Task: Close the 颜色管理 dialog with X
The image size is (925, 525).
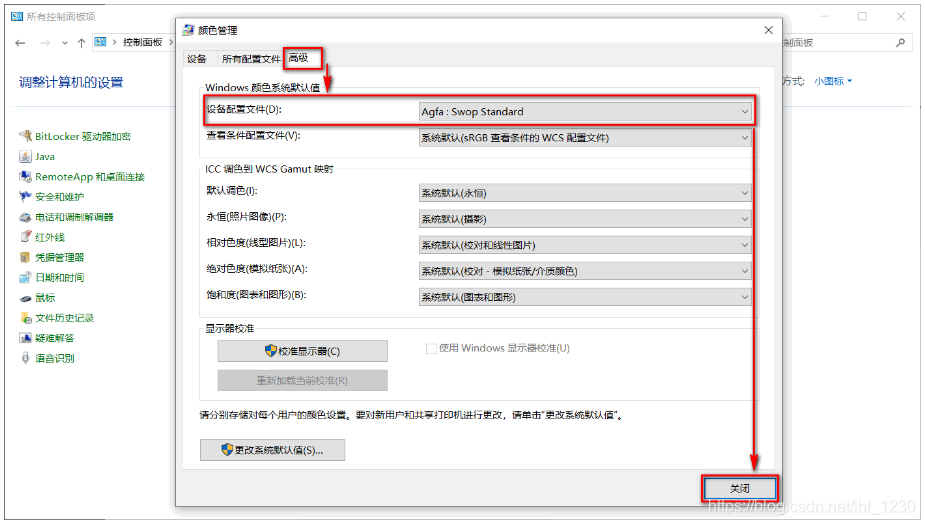Action: coord(768,30)
